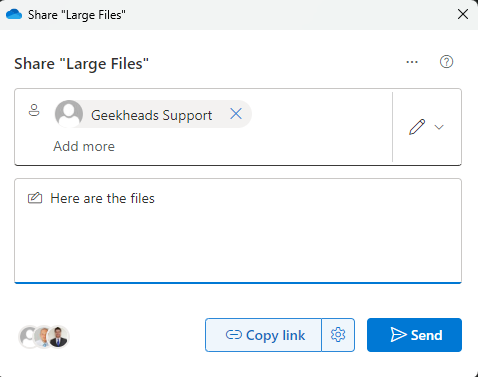478x377 pixels.
Task: Click the OneDrive cloud icon in title bar
Action: 14,15
